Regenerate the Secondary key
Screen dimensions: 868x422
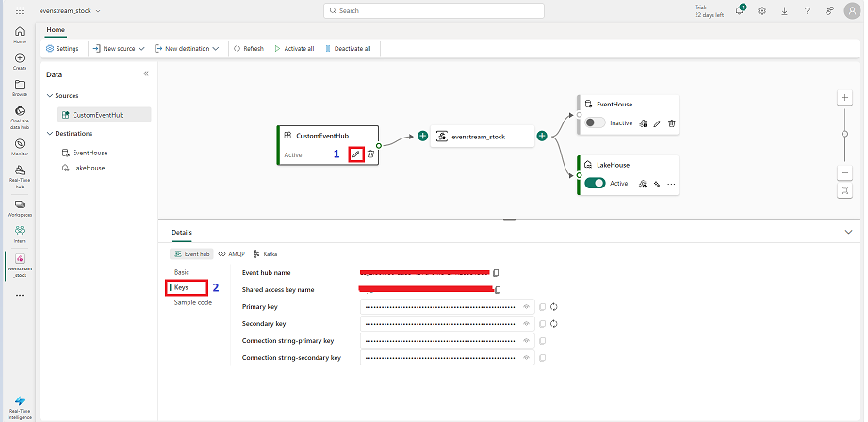click(553, 323)
